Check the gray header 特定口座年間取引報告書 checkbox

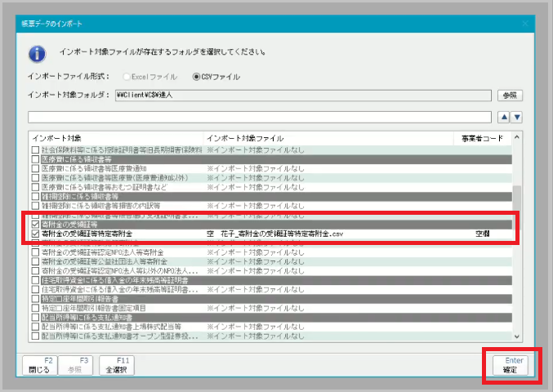pyautogui.click(x=35, y=299)
